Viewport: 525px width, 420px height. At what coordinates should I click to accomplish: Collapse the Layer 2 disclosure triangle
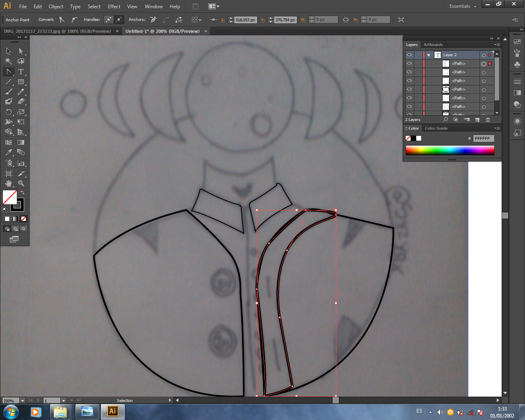click(x=429, y=55)
